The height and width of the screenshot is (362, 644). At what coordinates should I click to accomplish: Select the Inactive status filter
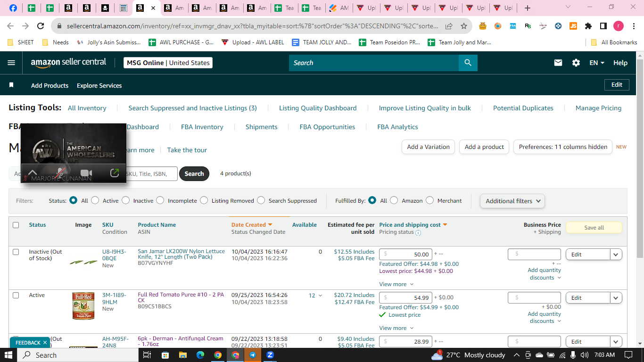coord(125,200)
